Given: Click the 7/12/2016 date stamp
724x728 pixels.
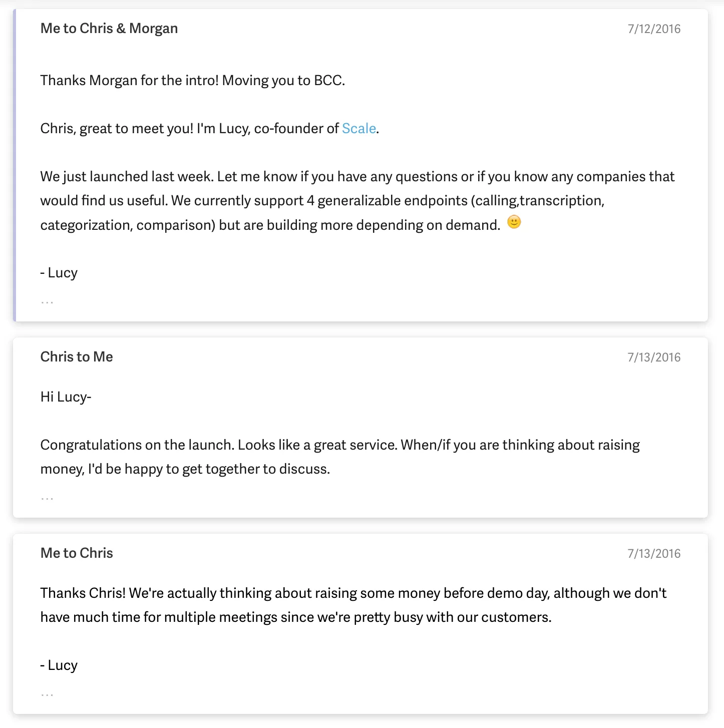Looking at the screenshot, I should (x=654, y=29).
